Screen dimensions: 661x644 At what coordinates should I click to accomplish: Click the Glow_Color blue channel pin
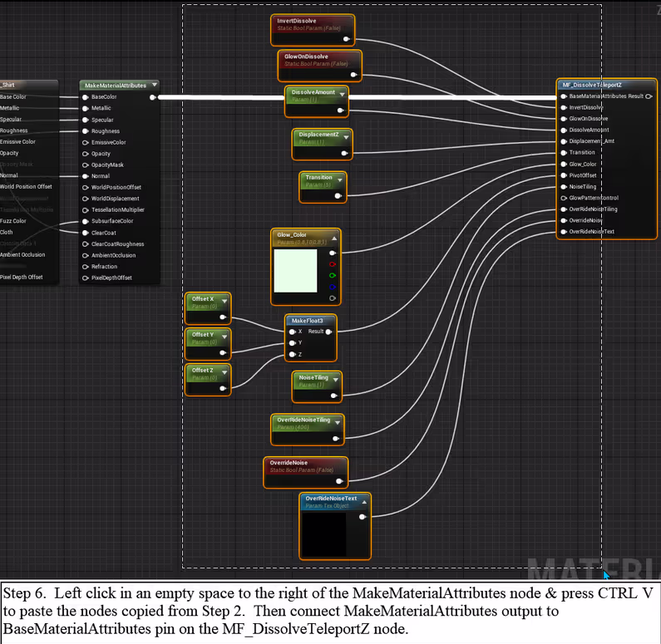[333, 288]
